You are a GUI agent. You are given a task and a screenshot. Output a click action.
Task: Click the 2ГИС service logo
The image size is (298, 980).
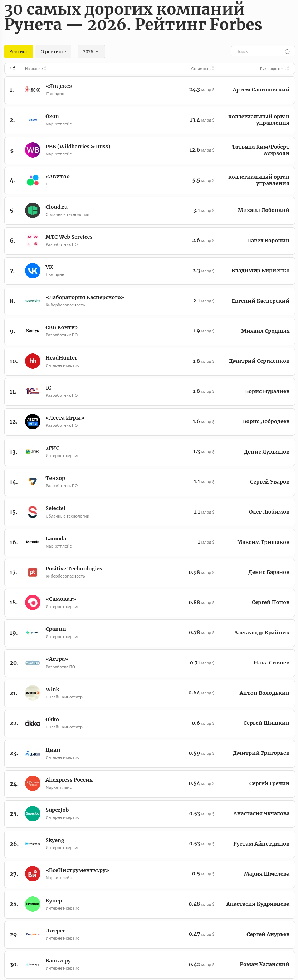coord(32,451)
